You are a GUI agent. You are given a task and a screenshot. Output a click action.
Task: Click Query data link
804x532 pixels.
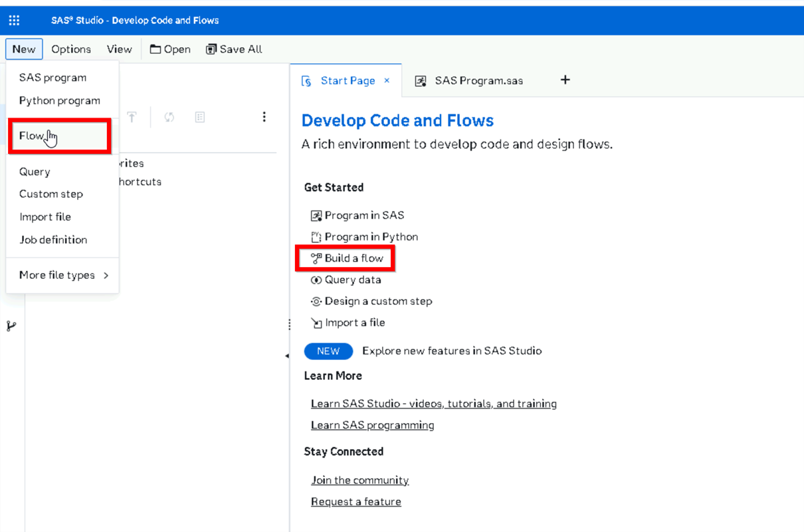tap(346, 280)
